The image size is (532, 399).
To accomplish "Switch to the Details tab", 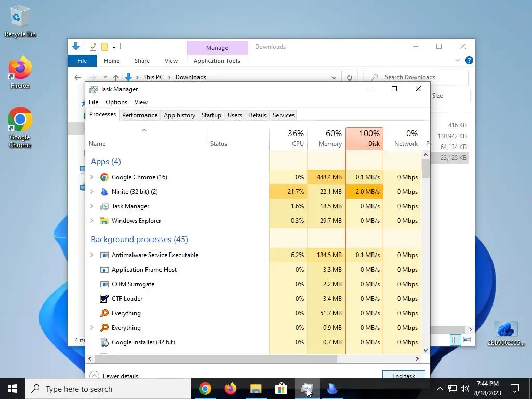I will 257,115.
